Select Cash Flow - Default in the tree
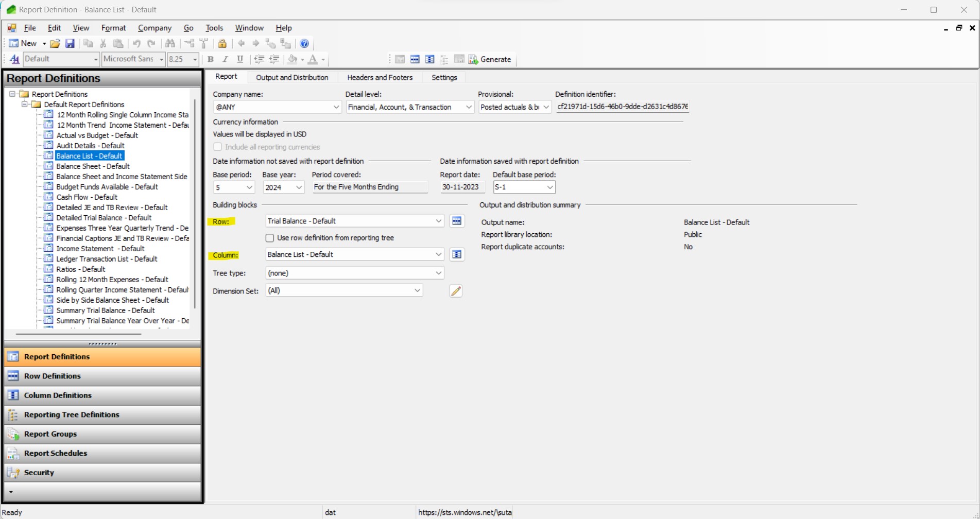This screenshot has height=519, width=980. point(86,197)
